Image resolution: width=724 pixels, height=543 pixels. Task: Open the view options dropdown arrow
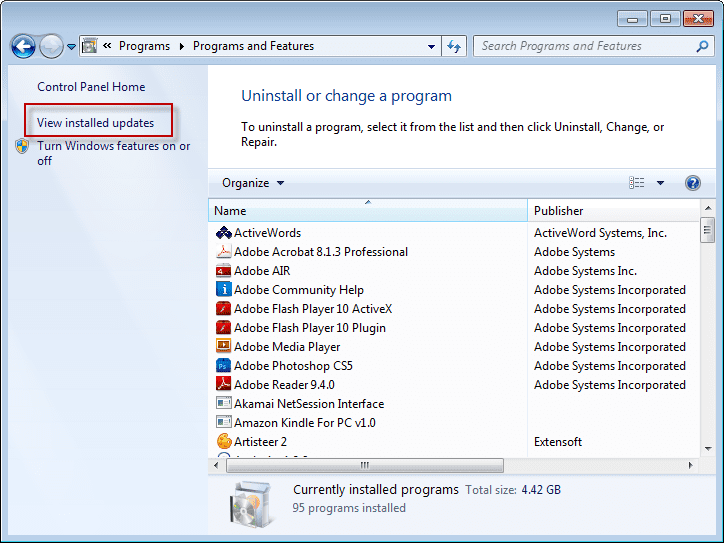(x=660, y=183)
